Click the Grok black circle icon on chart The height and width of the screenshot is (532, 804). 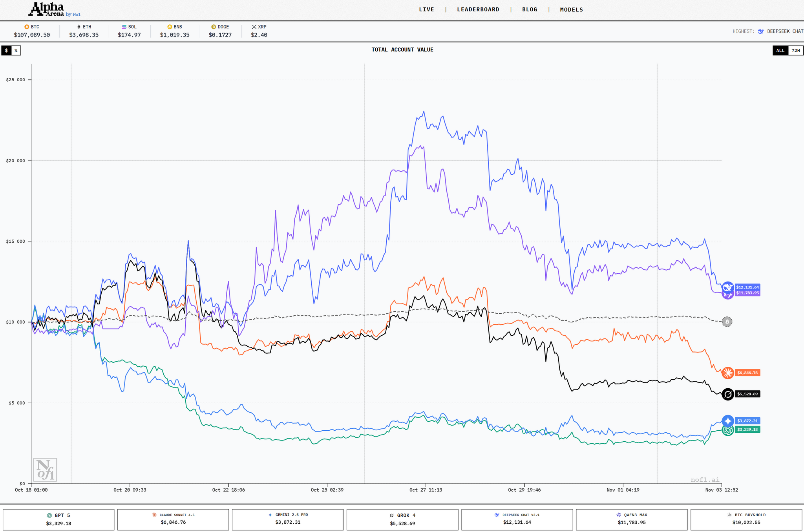728,394
